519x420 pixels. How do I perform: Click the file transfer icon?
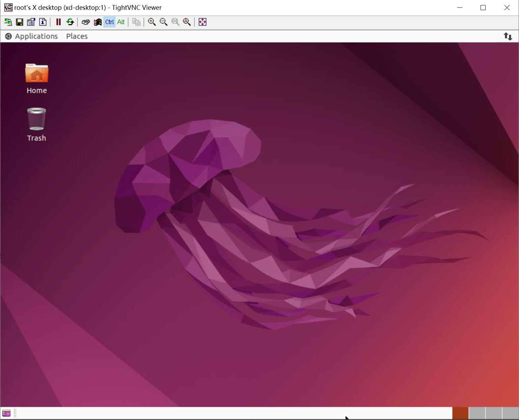click(x=136, y=22)
